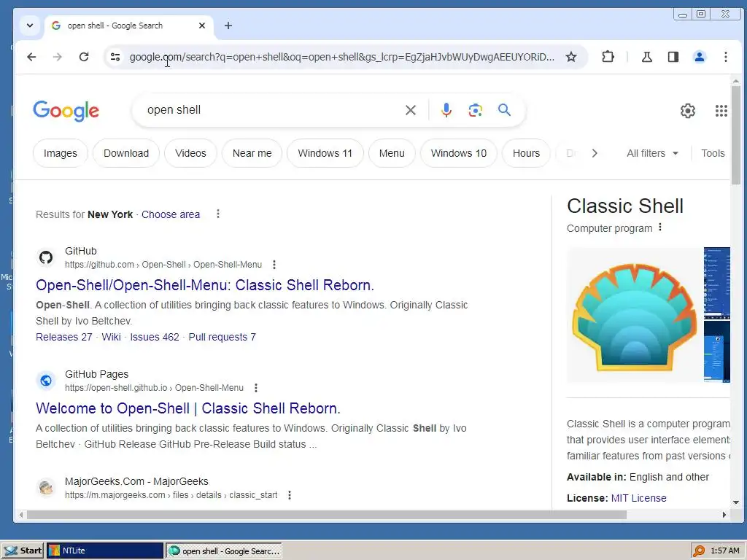747x560 pixels.
Task: Open site information icon in address bar
Action: point(115,57)
